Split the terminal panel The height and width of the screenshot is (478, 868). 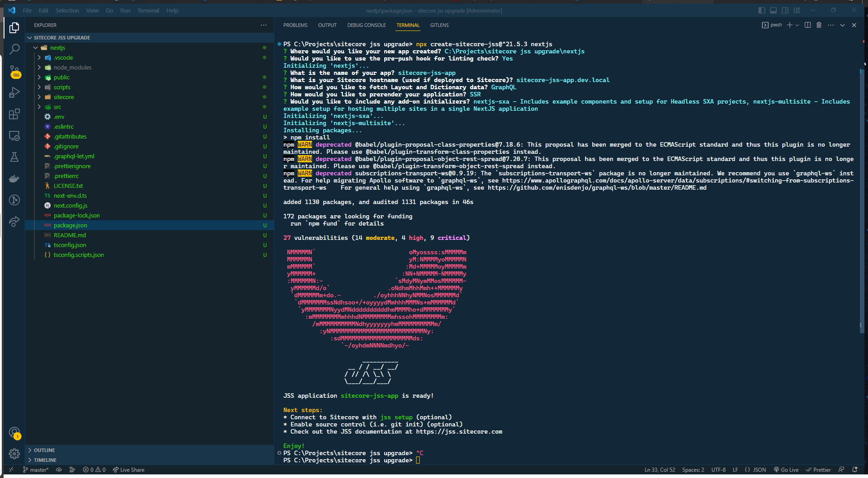pos(807,25)
